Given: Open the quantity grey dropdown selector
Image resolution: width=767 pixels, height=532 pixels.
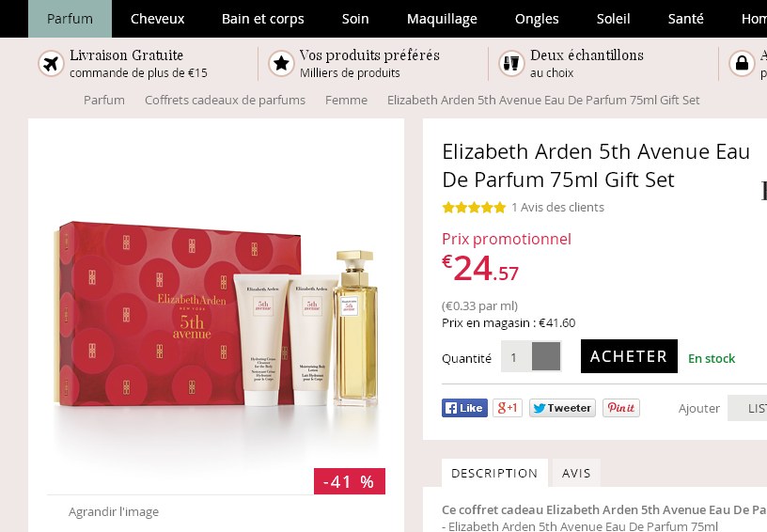Looking at the screenshot, I should click(x=546, y=356).
